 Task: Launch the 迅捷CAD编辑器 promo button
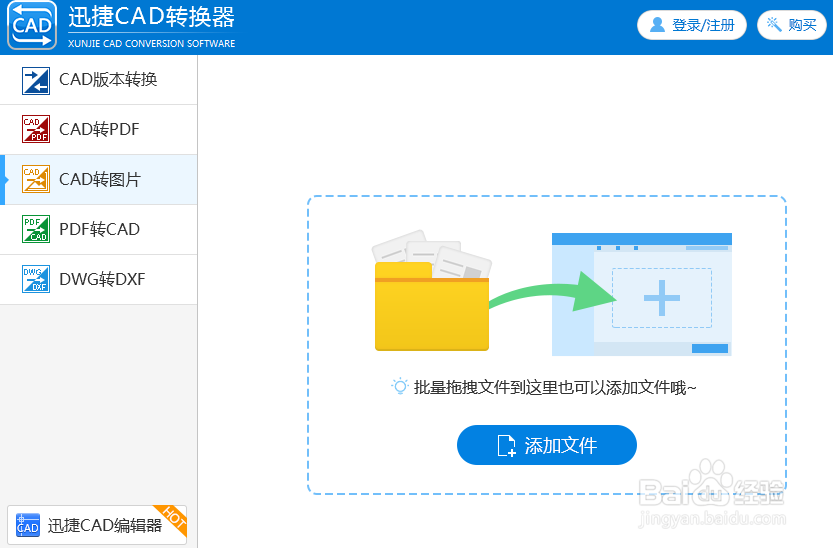[97, 525]
